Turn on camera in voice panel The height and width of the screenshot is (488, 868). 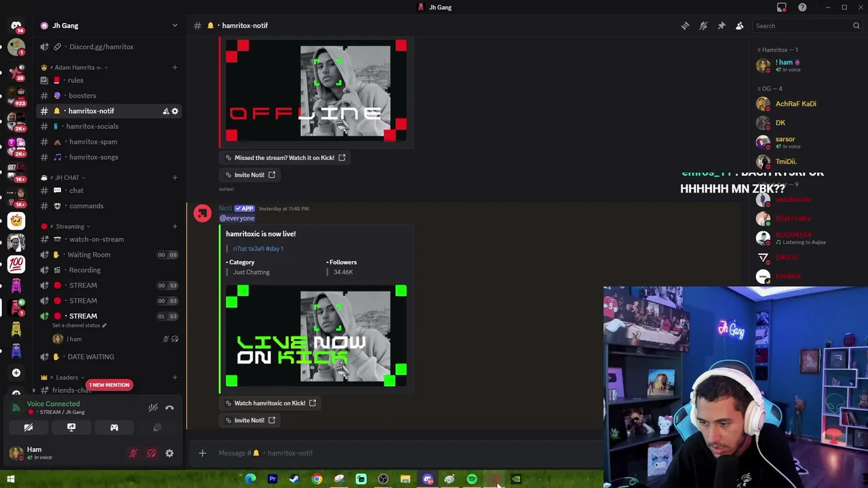coord(28,428)
